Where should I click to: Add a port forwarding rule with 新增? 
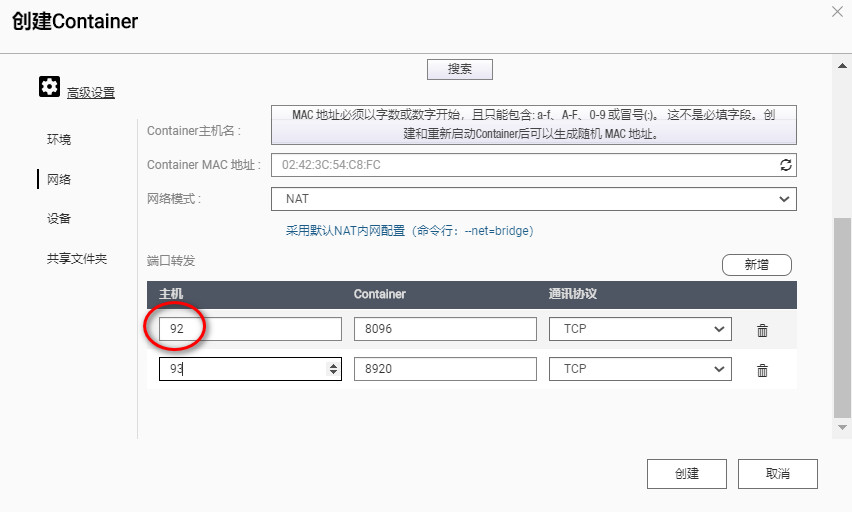[x=756, y=265]
